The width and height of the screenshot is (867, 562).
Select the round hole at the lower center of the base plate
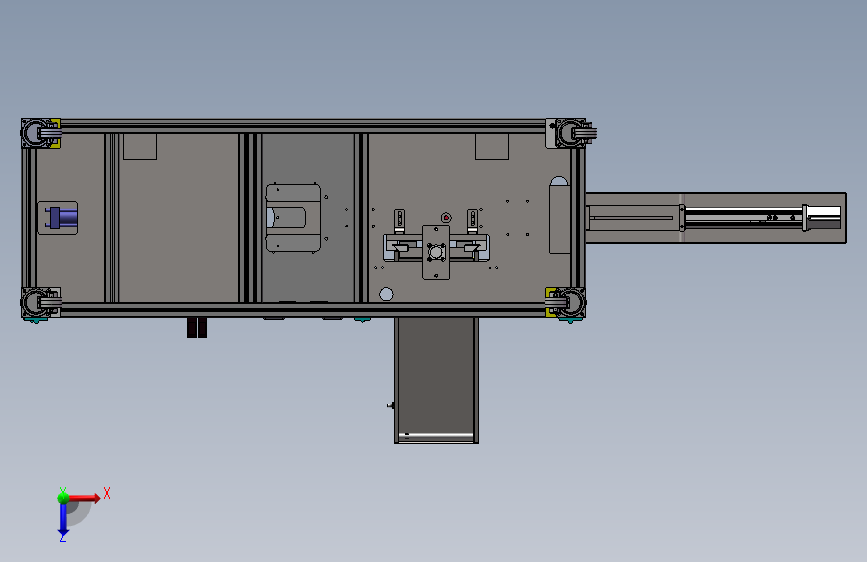pos(387,294)
